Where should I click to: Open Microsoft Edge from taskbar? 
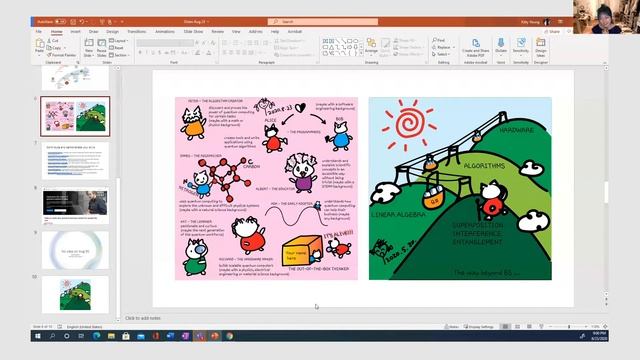pos(96,336)
